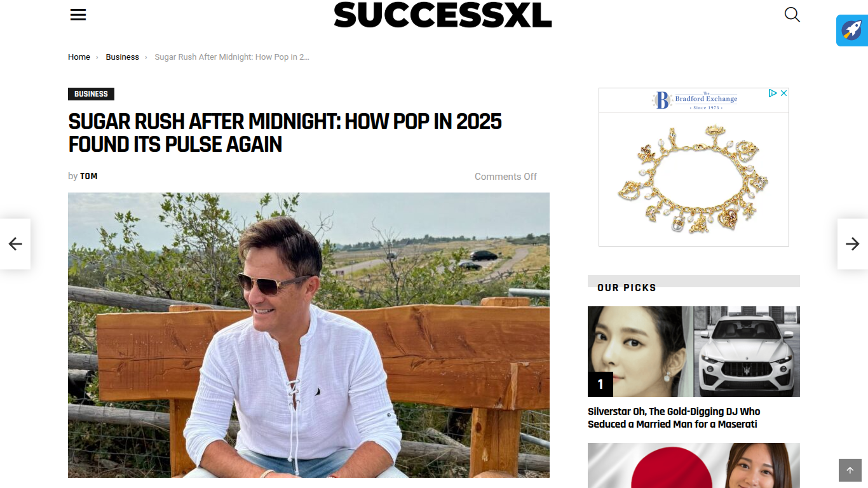Click the SUCCESSXL site logo

point(443,15)
